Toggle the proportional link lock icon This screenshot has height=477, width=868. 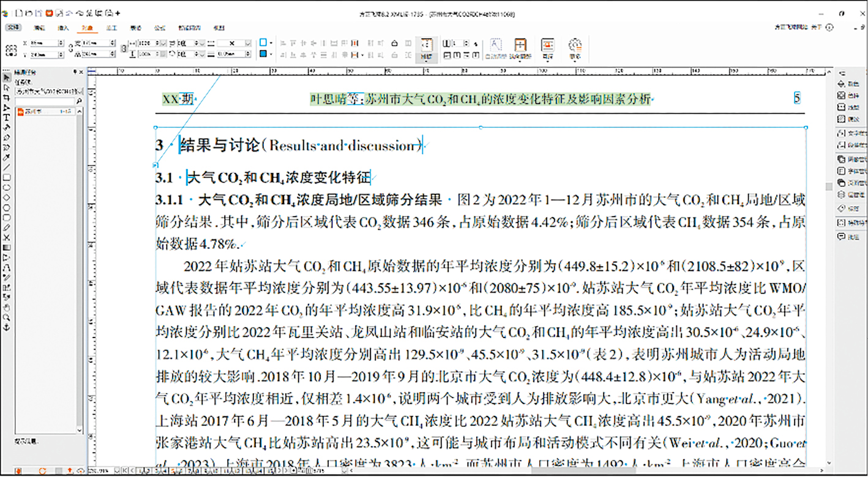70,49
